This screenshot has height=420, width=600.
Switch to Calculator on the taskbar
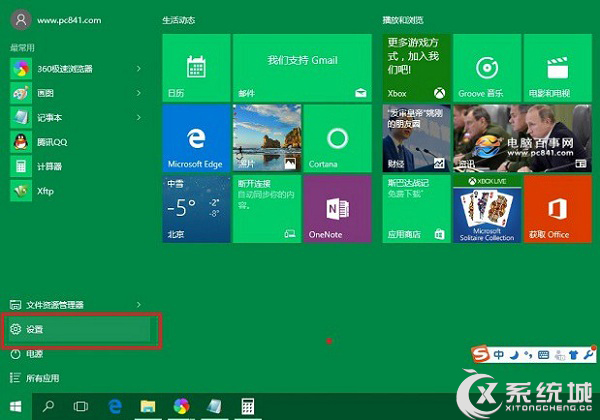(248, 406)
